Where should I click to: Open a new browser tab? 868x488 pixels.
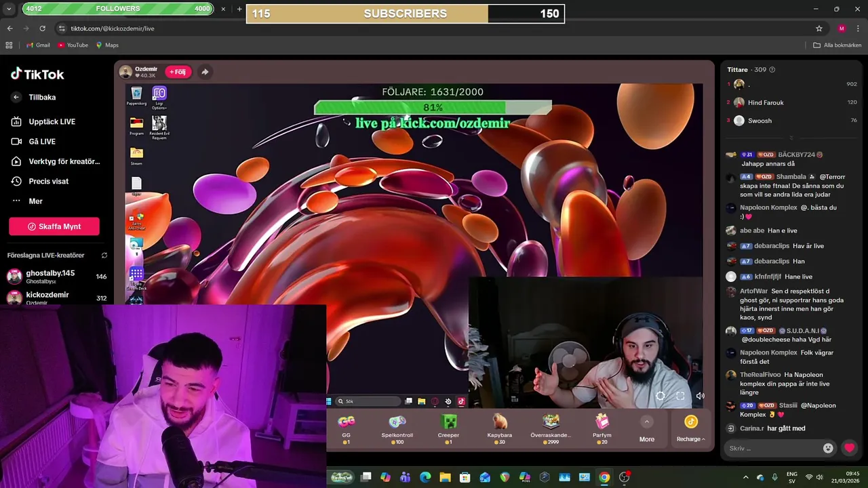[239, 9]
